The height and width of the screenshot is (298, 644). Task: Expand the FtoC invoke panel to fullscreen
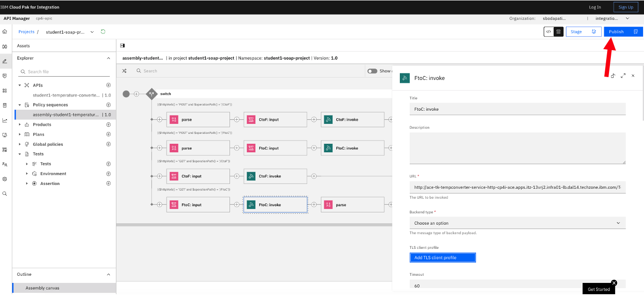coord(623,76)
